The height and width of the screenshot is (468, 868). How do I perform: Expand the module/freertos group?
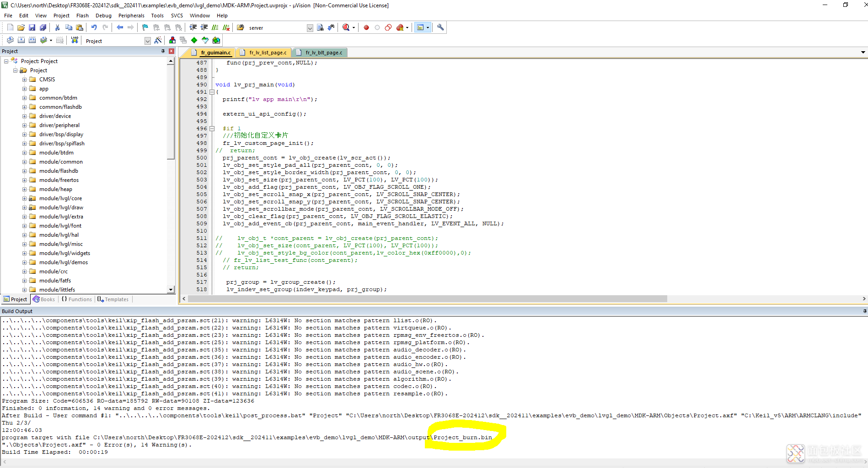24,180
